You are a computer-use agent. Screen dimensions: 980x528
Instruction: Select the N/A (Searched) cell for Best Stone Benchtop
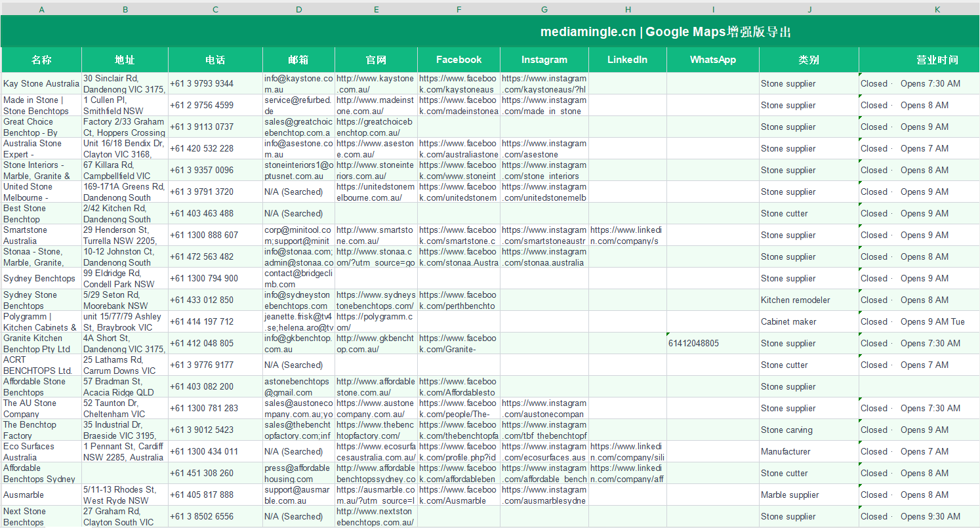[298, 213]
